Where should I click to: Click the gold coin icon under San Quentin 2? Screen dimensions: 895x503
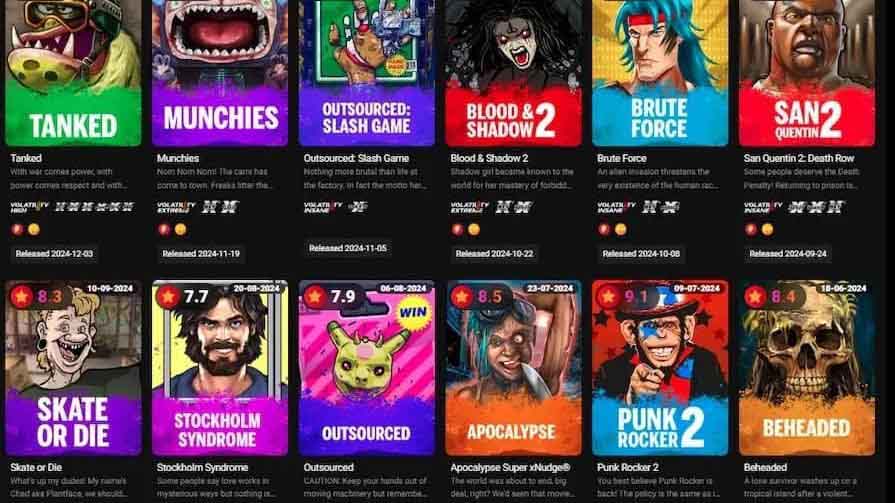click(767, 230)
